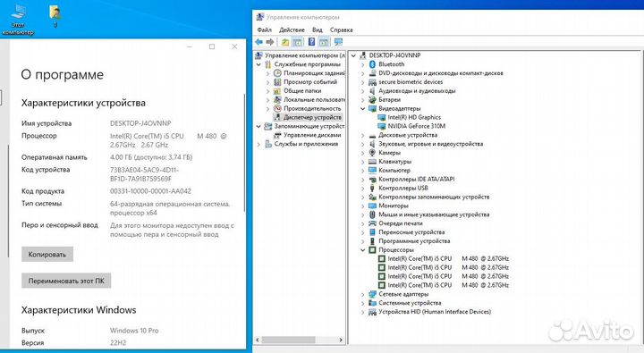
Task: Select Общие папки in the left tree
Action: point(302,91)
